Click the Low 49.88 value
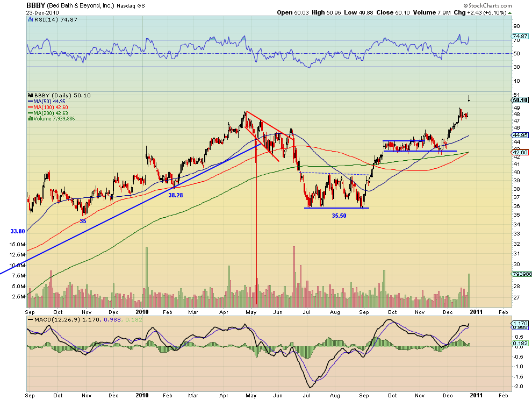Screen dimensions: 532x400 click(x=358, y=12)
